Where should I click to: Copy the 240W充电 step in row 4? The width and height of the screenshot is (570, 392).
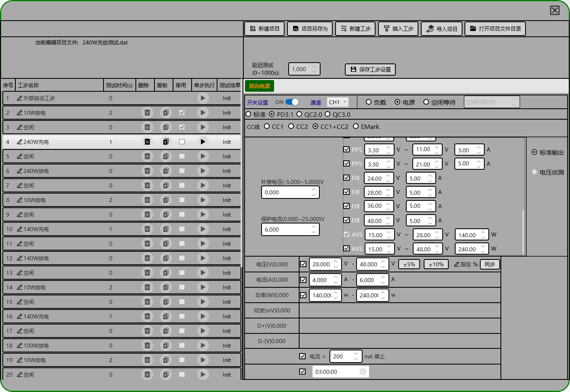166,142
